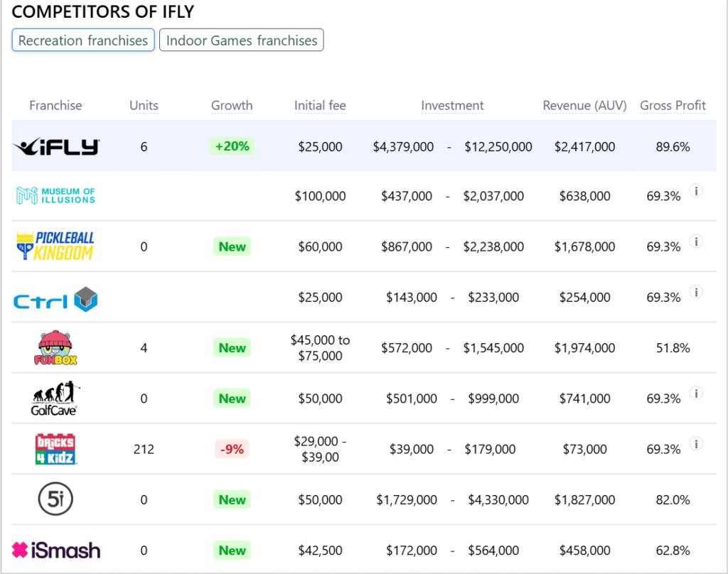Screen dimensions: 728x574
Task: Open the Pickleball Kingdom logo
Action: pyautogui.click(x=55, y=246)
